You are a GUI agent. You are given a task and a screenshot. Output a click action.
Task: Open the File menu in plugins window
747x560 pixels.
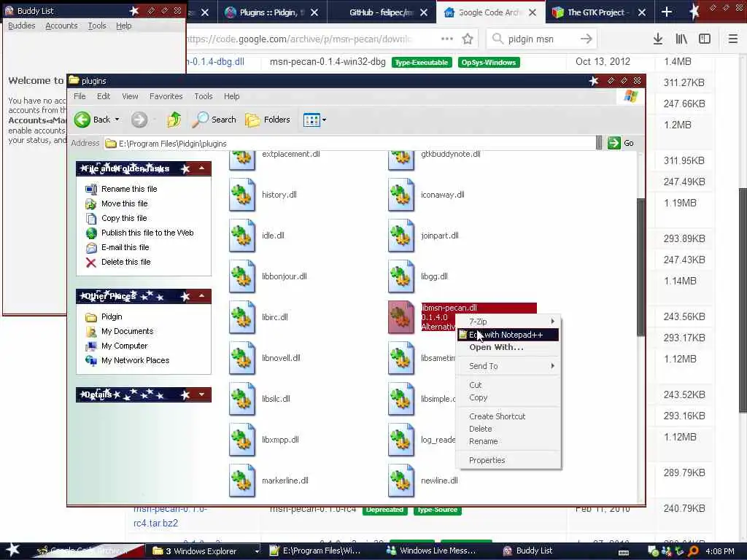pyautogui.click(x=80, y=96)
